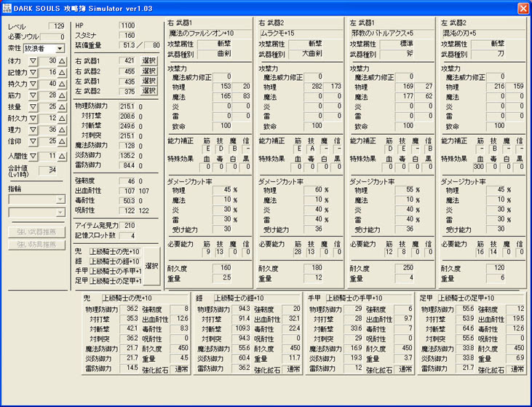Viewport: 532px width, 407px height.
Task: Decrease 人間性 value with down arrow
Action: [x=33, y=156]
